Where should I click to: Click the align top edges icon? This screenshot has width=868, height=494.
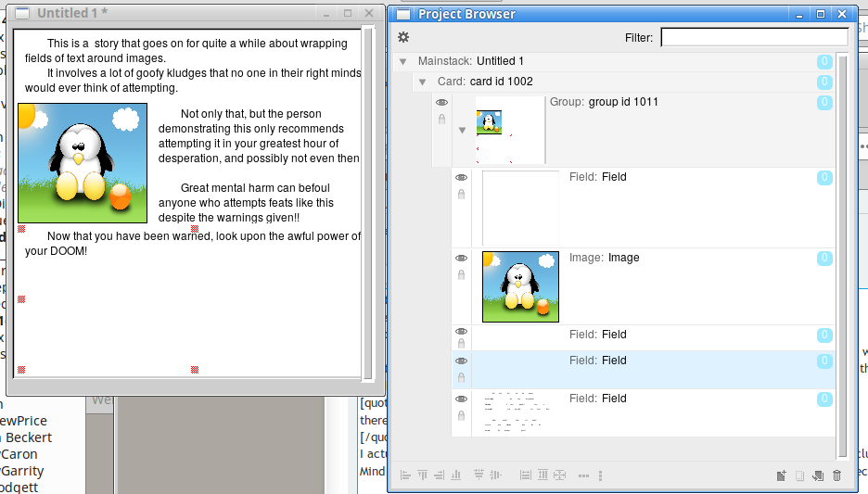click(422, 475)
